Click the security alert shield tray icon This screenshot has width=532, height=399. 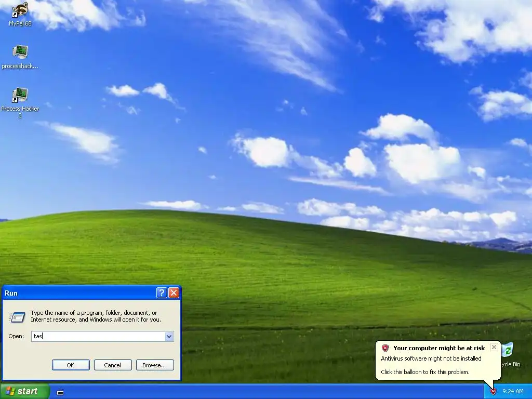coord(494,392)
